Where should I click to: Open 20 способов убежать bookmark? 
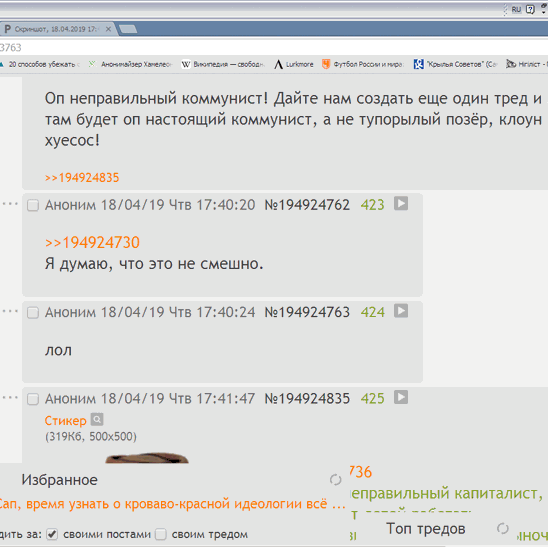tap(40, 64)
